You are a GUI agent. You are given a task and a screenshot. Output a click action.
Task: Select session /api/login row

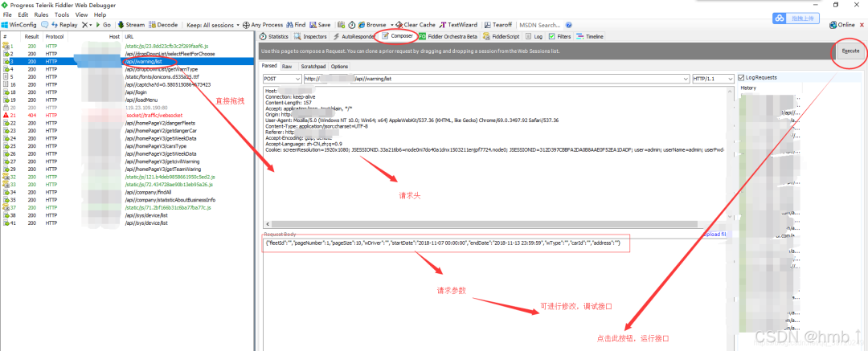tap(128, 92)
